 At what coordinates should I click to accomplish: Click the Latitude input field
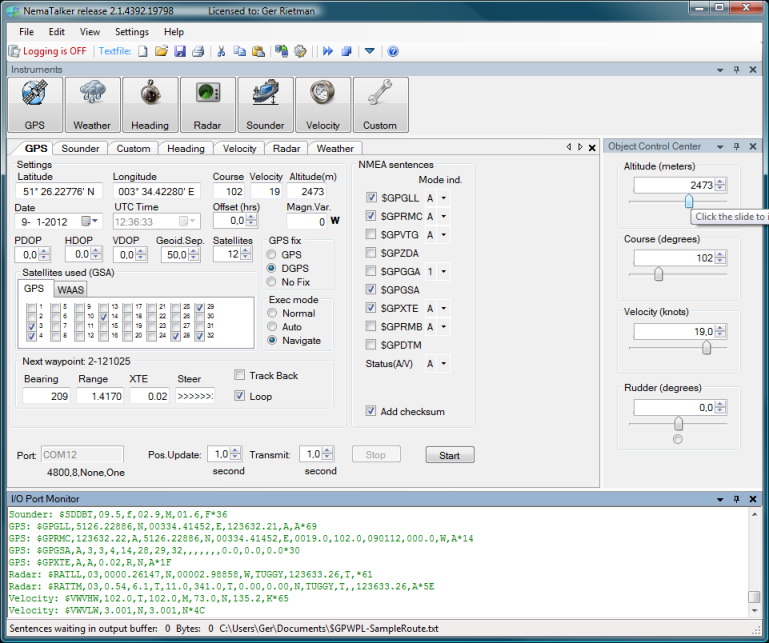pyautogui.click(x=60, y=191)
